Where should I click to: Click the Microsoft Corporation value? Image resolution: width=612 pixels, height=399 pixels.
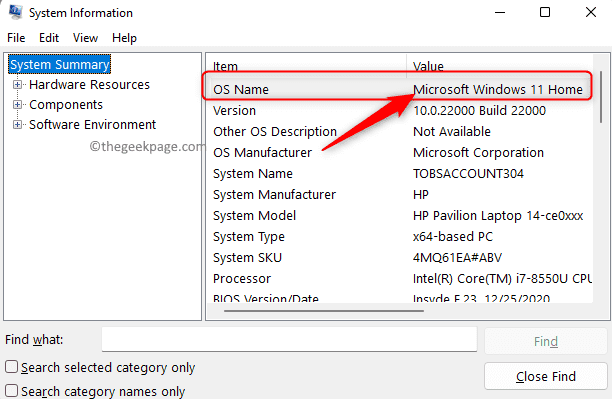tap(478, 153)
